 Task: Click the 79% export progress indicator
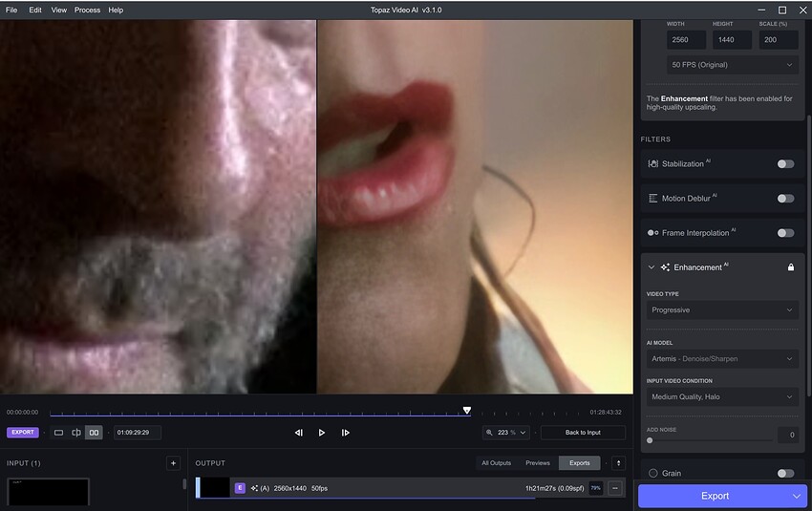(x=596, y=488)
